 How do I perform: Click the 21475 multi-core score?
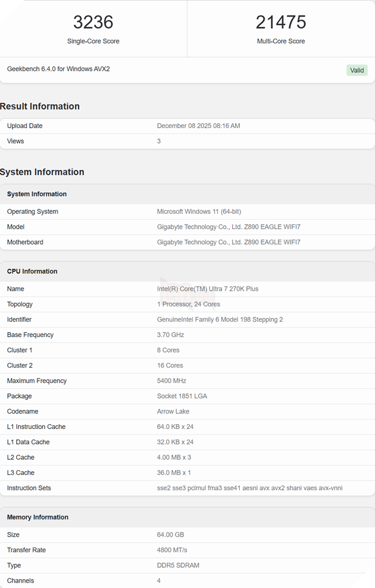click(x=281, y=23)
